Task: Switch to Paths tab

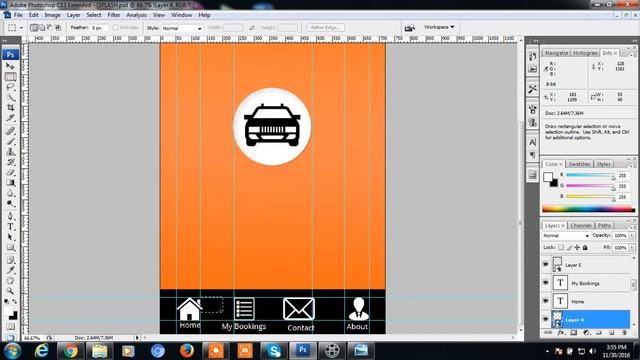Action: pyautogui.click(x=604, y=225)
